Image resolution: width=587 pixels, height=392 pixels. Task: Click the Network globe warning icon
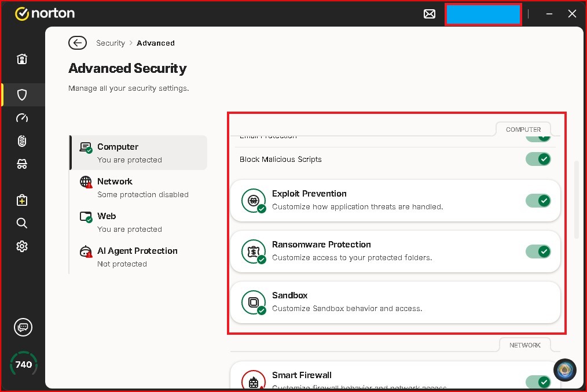(86, 182)
